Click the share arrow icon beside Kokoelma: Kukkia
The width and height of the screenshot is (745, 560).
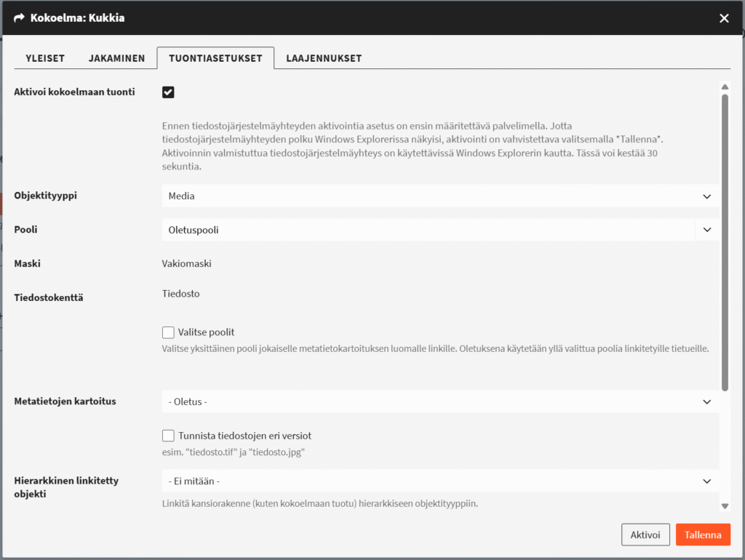point(19,18)
